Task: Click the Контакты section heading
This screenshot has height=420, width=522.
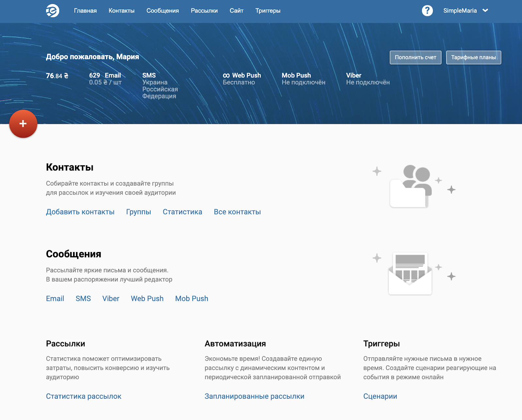Action: point(69,167)
